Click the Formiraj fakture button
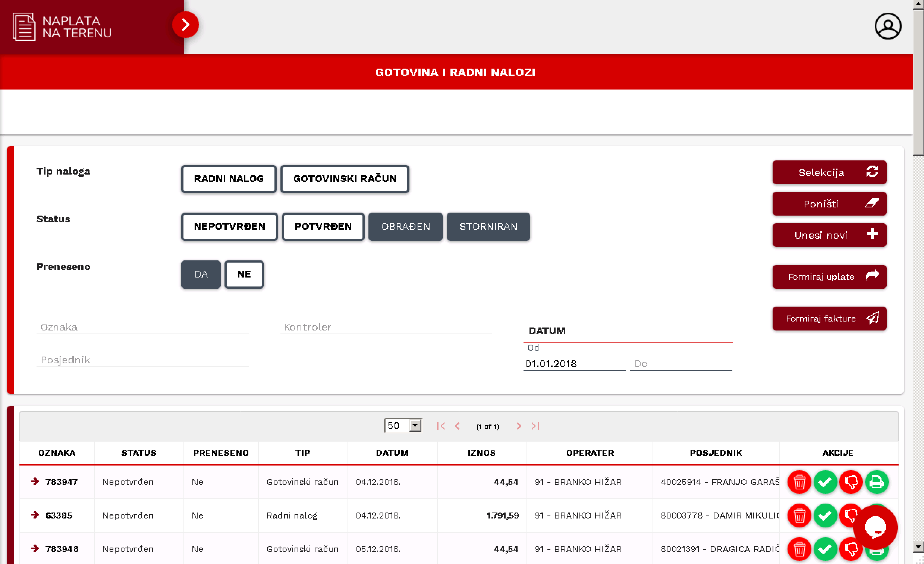924x564 pixels. (829, 319)
